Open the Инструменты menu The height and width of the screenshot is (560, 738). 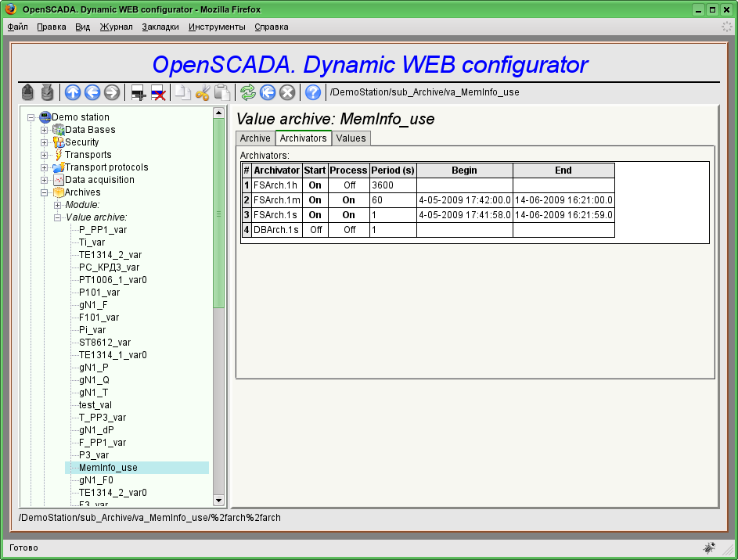(217, 27)
